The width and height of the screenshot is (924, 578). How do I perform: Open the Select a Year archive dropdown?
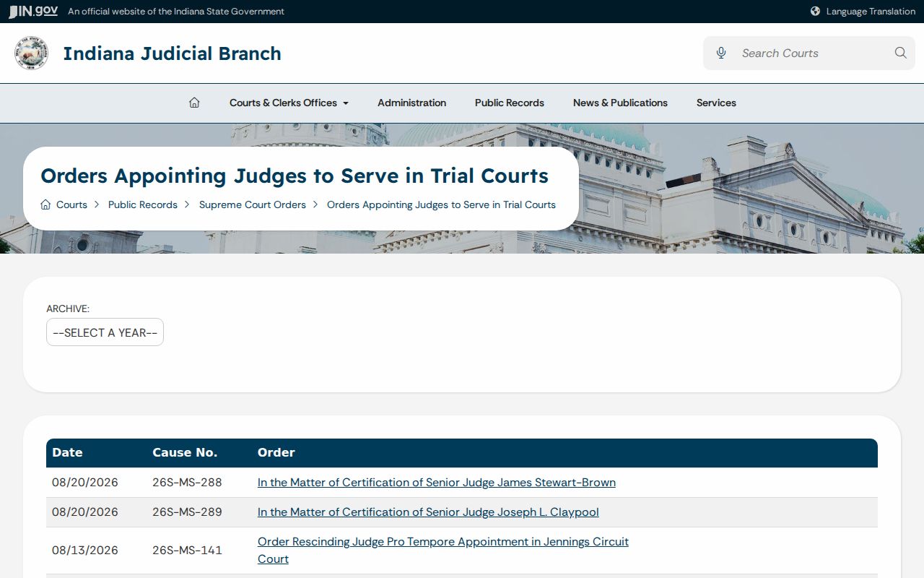click(105, 332)
